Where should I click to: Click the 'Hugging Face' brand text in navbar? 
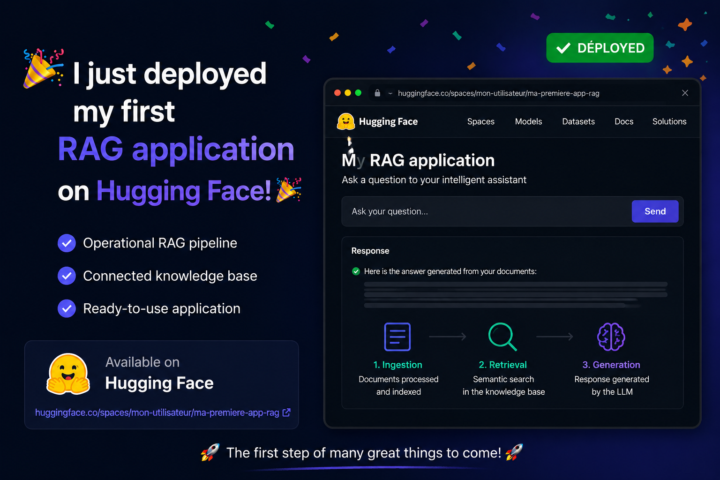coord(388,122)
